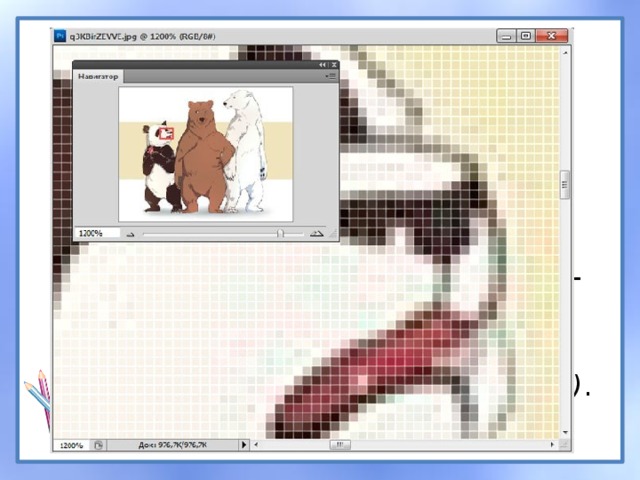The image size is (640, 480).
Task: Click the Navigator zoom in mountain icon
Action: [316, 234]
